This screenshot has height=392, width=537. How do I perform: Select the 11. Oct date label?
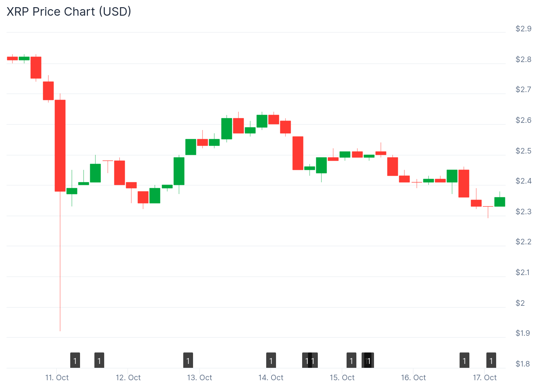coord(57,378)
